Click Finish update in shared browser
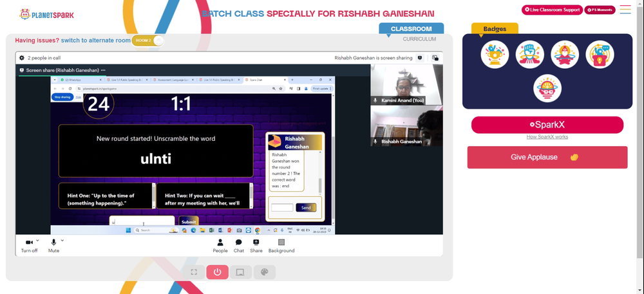Screen dimensions: 644x294 pos(323,88)
